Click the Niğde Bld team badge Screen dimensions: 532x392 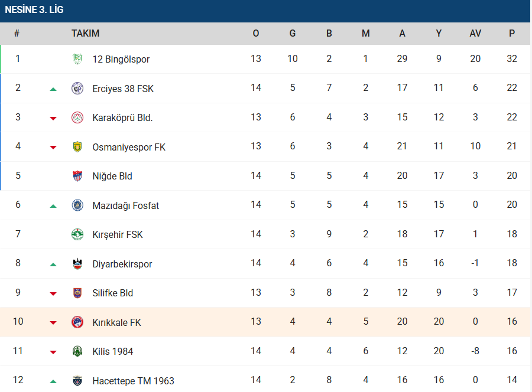77,176
